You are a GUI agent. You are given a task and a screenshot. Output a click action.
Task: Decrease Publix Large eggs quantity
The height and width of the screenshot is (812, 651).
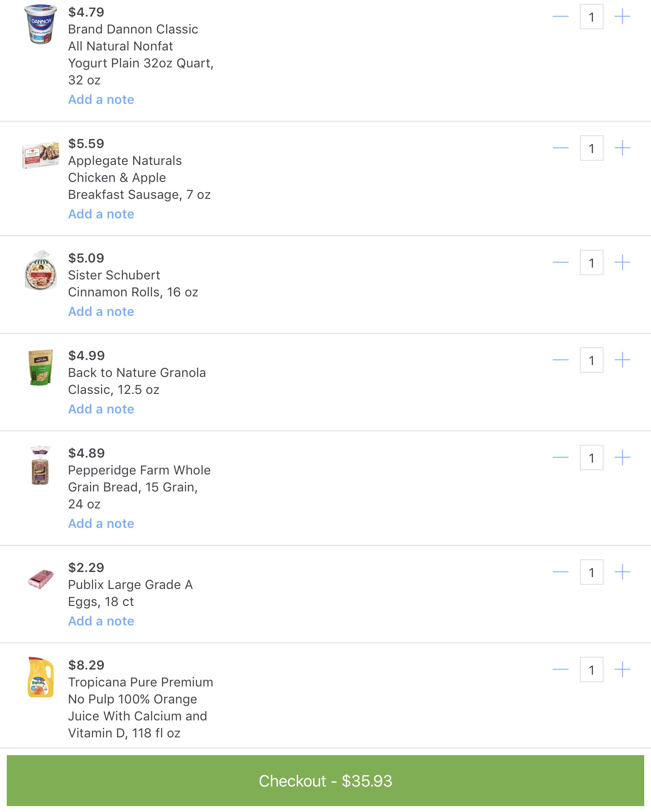coord(560,572)
